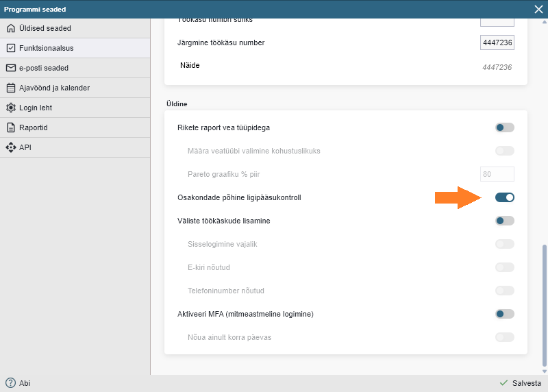Click the document icon beside Raportid
548x392 pixels.
point(10,127)
